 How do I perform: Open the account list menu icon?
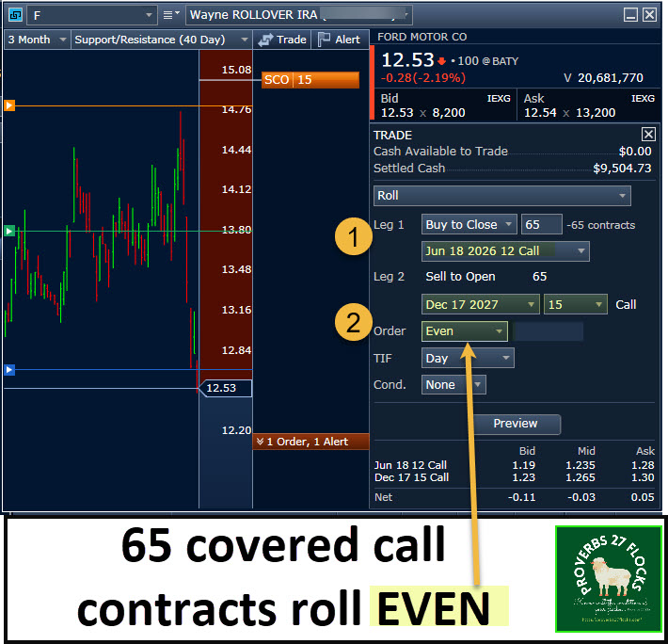[x=173, y=15]
